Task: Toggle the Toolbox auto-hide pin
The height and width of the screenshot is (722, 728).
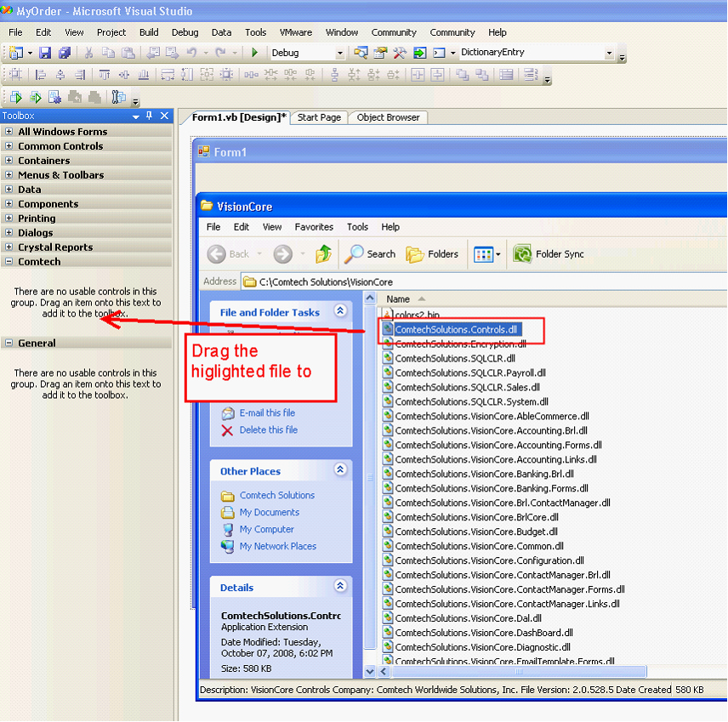Action: pyautogui.click(x=149, y=116)
